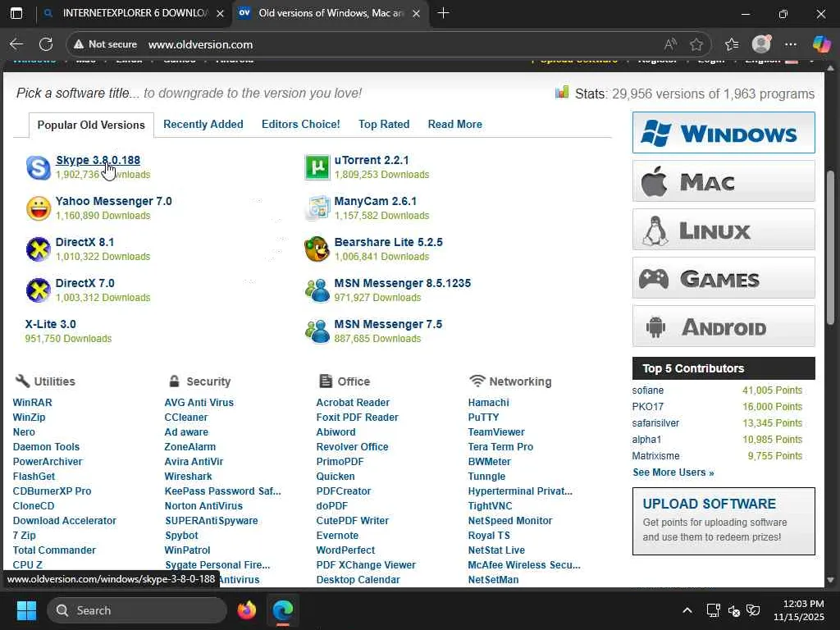The width and height of the screenshot is (840, 630).
Task: Open Skype 3.8.0.188 link
Action: point(98,160)
